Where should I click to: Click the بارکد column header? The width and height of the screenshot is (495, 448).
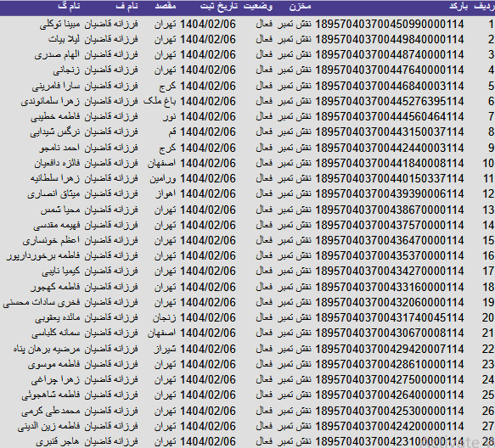pyautogui.click(x=458, y=7)
